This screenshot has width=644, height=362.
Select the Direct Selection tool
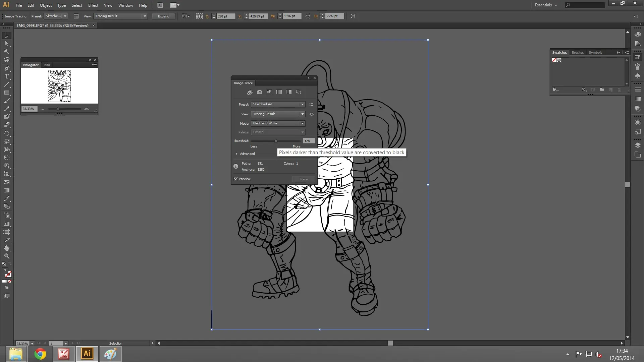point(7,44)
